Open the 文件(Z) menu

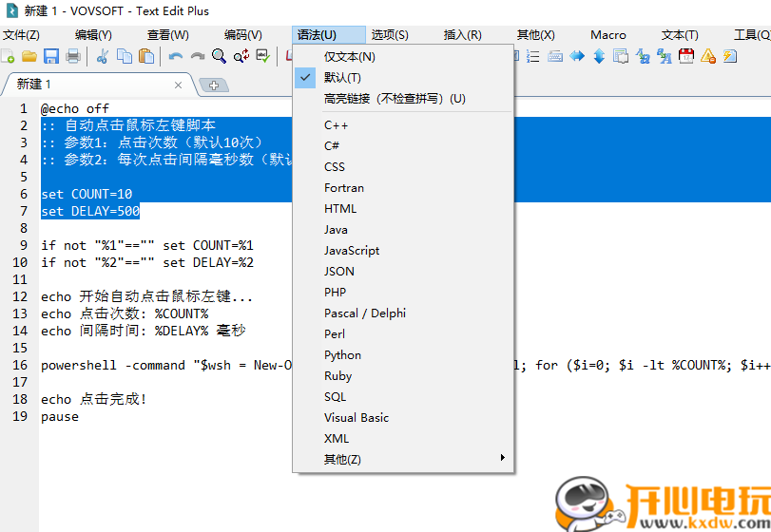(21, 35)
